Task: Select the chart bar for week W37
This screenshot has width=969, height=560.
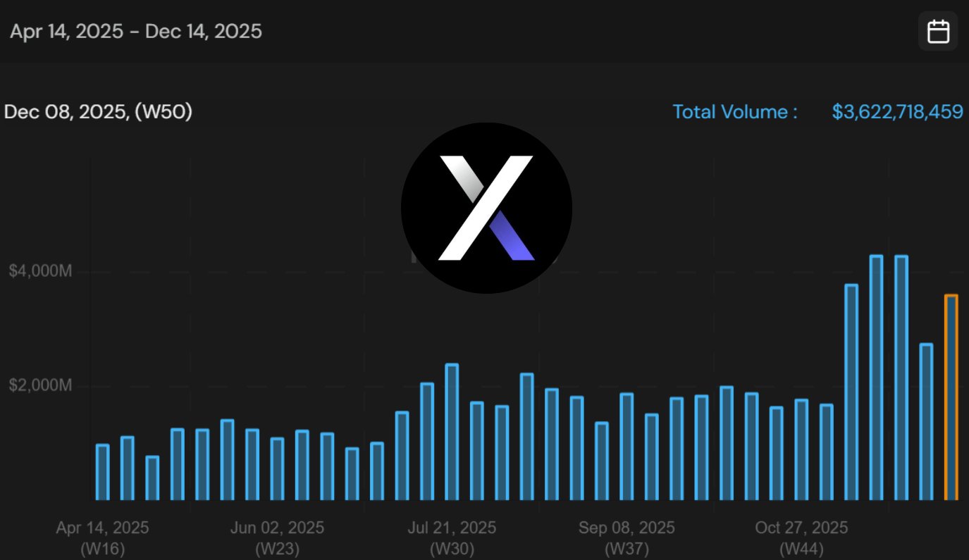Action: (x=627, y=447)
